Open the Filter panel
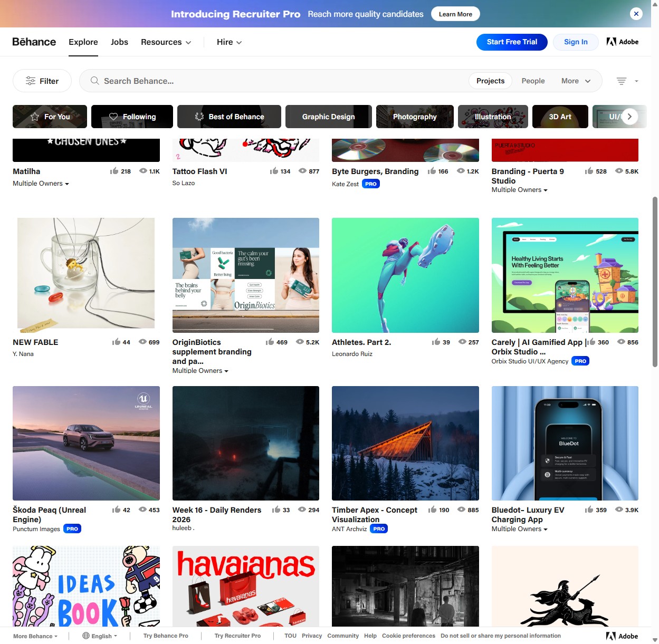Screen dimensions: 659x644 [42, 81]
